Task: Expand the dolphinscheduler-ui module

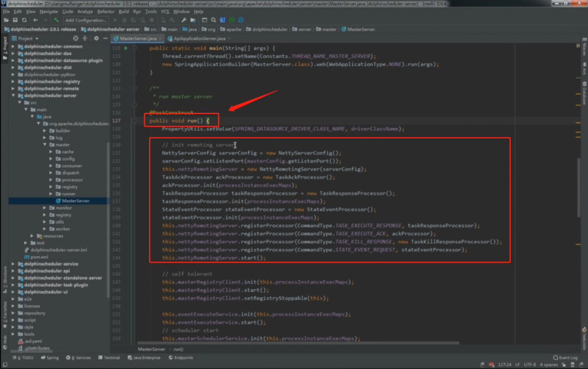Action: tap(13, 292)
